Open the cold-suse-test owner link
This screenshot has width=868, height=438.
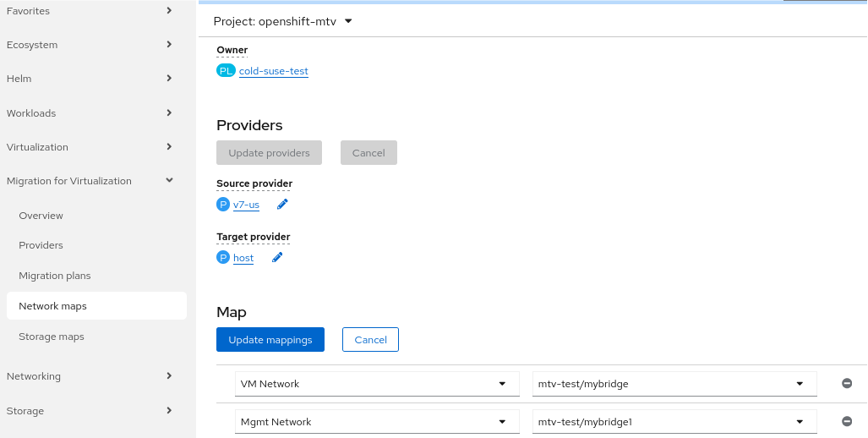tap(274, 71)
